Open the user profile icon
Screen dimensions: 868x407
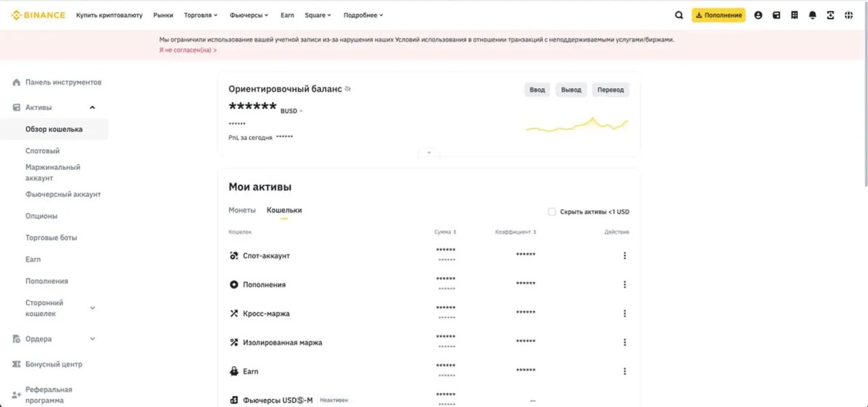point(758,15)
